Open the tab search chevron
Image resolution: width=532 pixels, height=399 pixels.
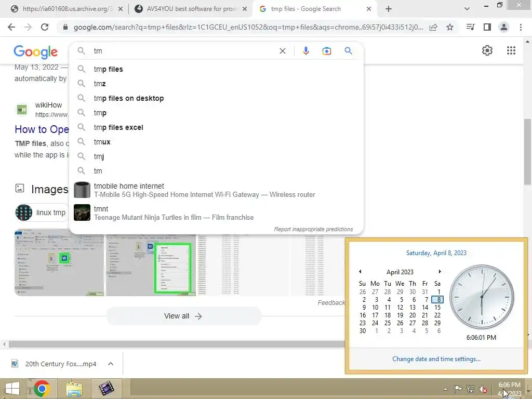(x=467, y=9)
